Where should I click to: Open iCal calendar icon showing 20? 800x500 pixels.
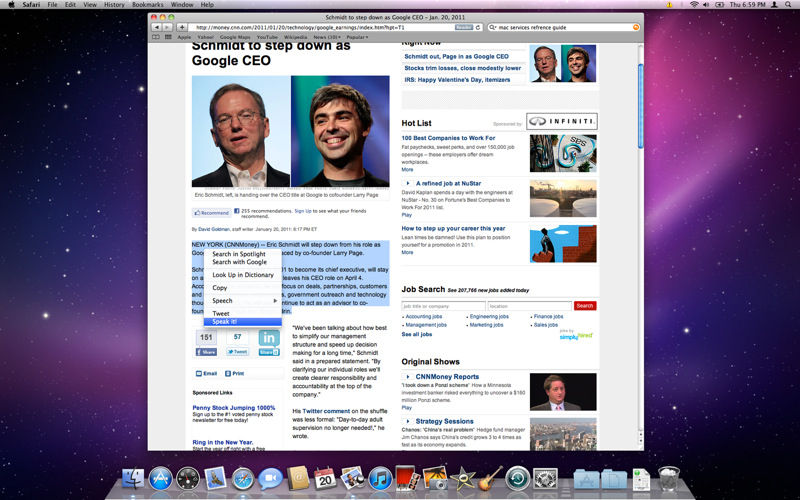325,479
